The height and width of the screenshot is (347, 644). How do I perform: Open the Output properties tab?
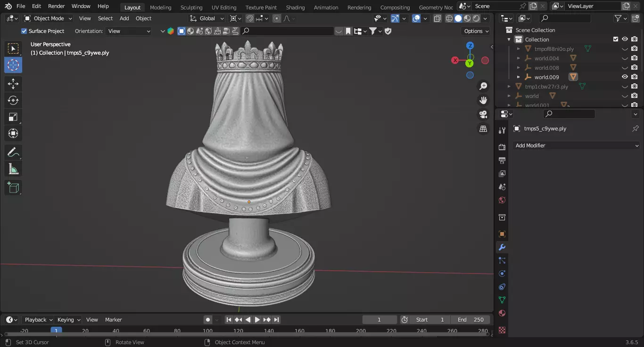(x=502, y=161)
